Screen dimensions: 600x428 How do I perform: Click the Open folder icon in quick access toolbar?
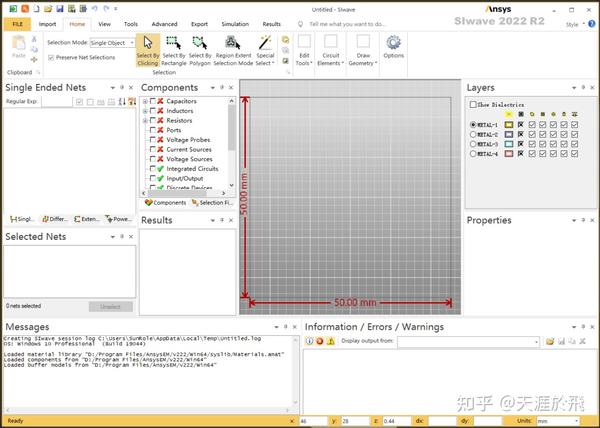[x=48, y=9]
